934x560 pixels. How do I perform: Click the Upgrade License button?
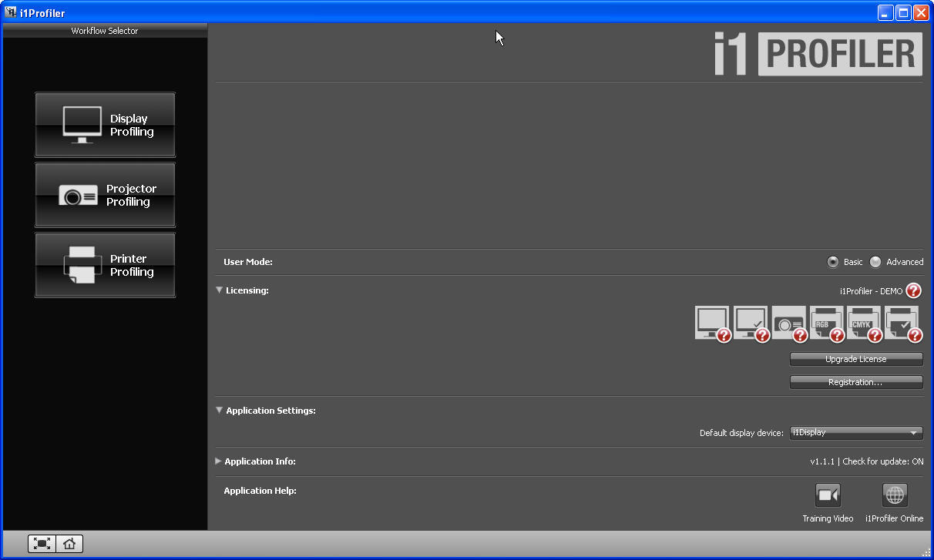point(856,359)
